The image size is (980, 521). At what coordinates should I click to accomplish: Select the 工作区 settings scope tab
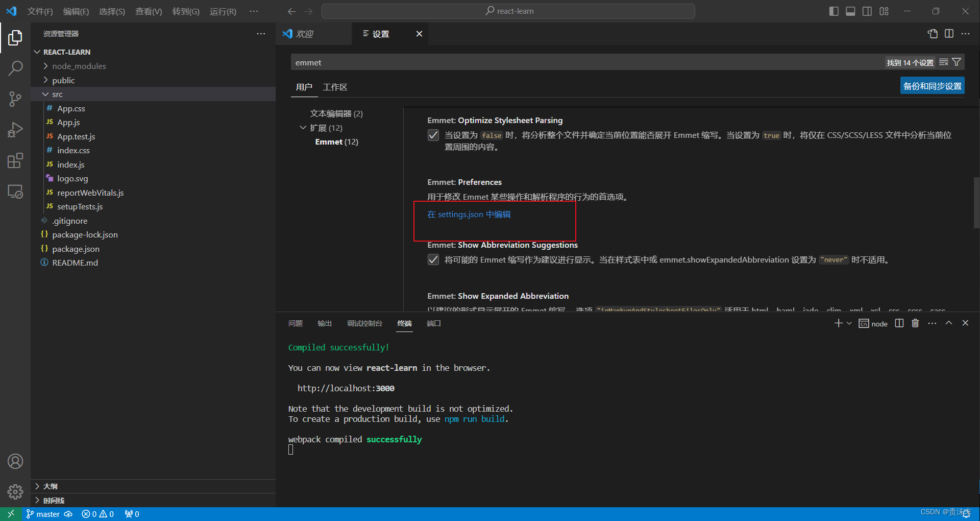(335, 87)
